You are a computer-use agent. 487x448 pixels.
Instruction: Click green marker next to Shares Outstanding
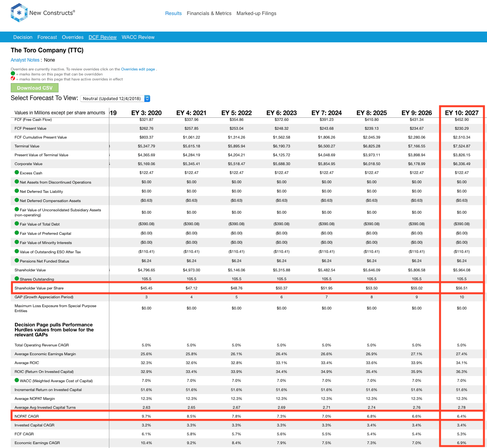click(x=17, y=279)
